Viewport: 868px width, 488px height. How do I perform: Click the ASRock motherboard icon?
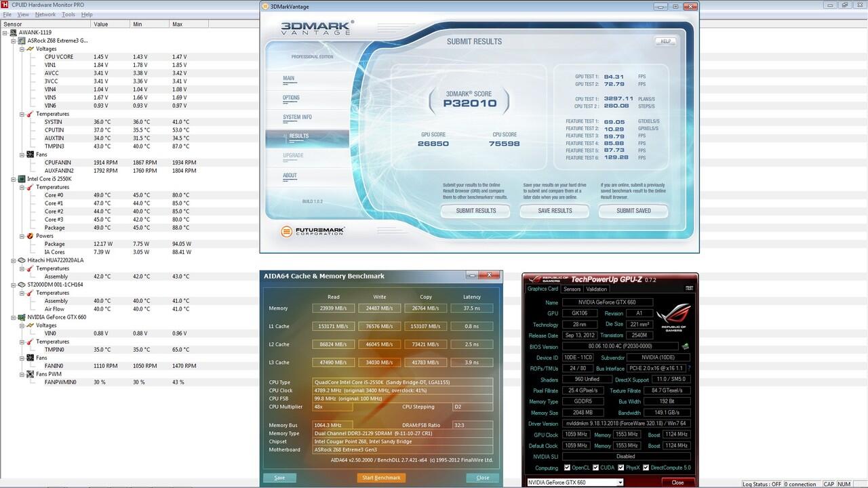tap(22, 41)
